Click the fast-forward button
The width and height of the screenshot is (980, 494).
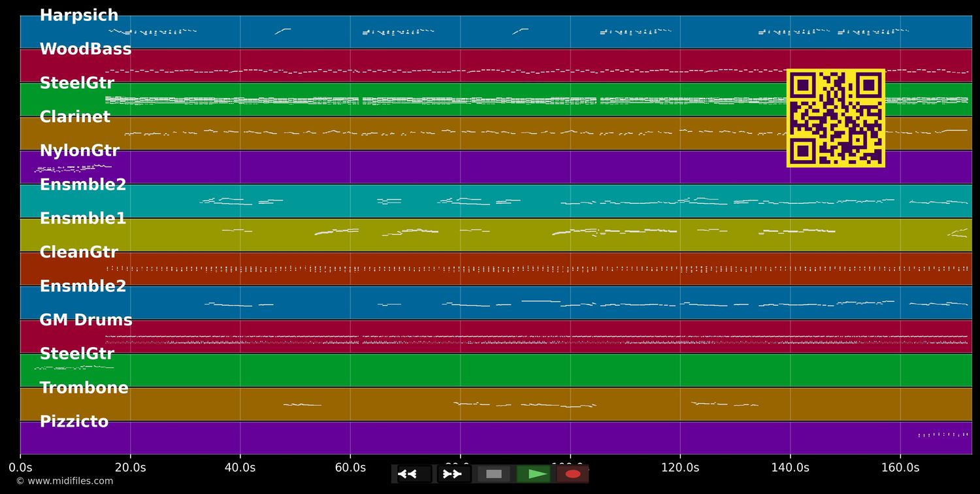[x=453, y=474]
